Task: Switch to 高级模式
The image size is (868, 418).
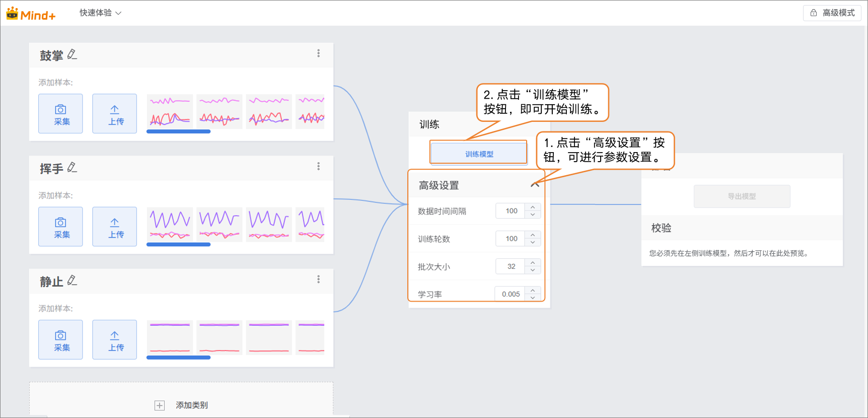Action: [x=832, y=13]
